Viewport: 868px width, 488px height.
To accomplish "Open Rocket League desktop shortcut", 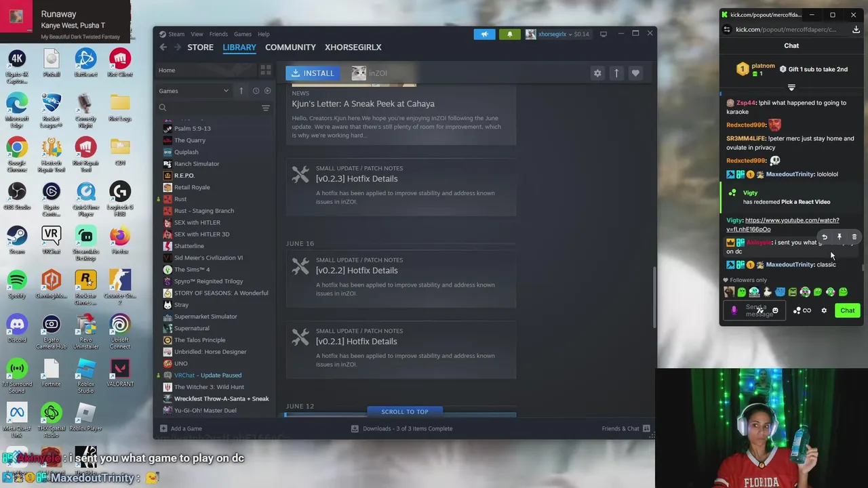I will pyautogui.click(x=52, y=108).
